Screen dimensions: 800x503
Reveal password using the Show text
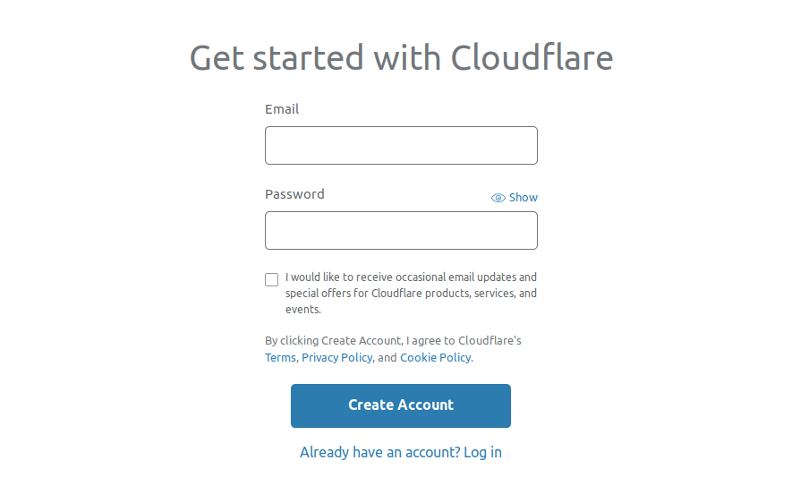coord(523,197)
